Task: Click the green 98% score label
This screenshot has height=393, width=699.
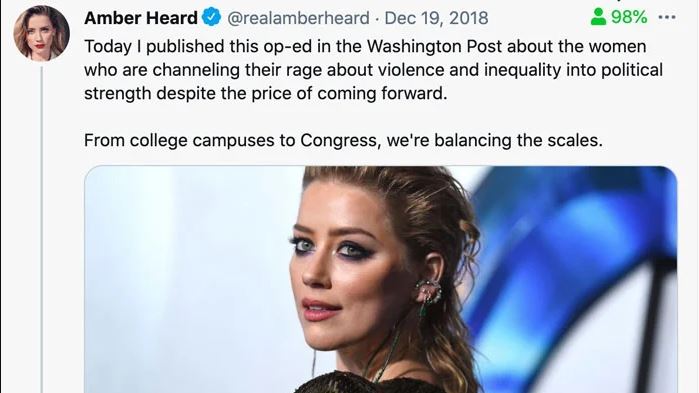Action: 629,17
